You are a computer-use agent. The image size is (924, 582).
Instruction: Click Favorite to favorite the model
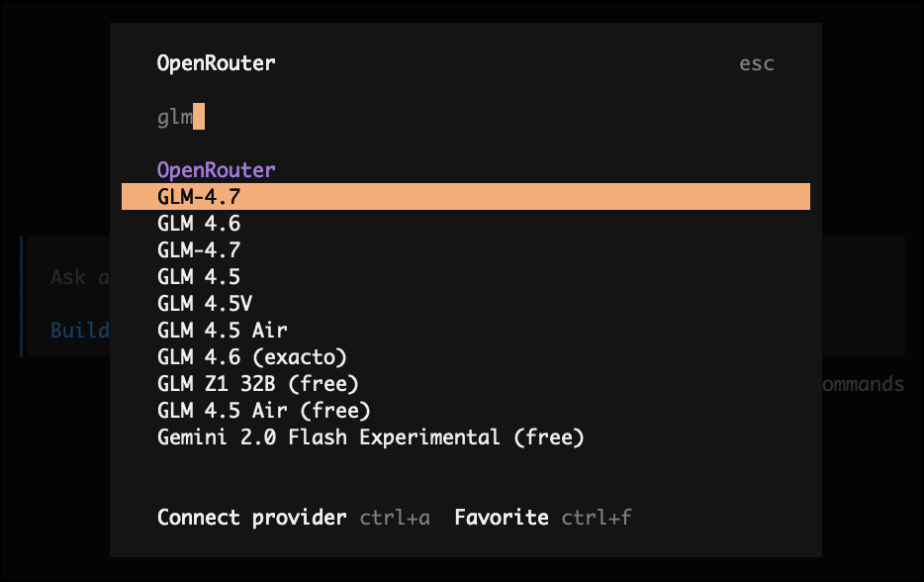pos(502,518)
